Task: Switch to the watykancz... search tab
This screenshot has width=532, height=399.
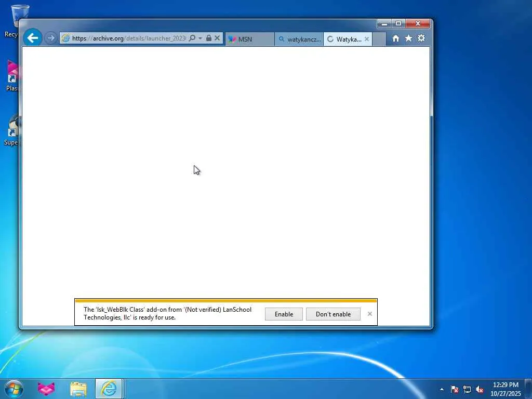Action: click(x=299, y=39)
